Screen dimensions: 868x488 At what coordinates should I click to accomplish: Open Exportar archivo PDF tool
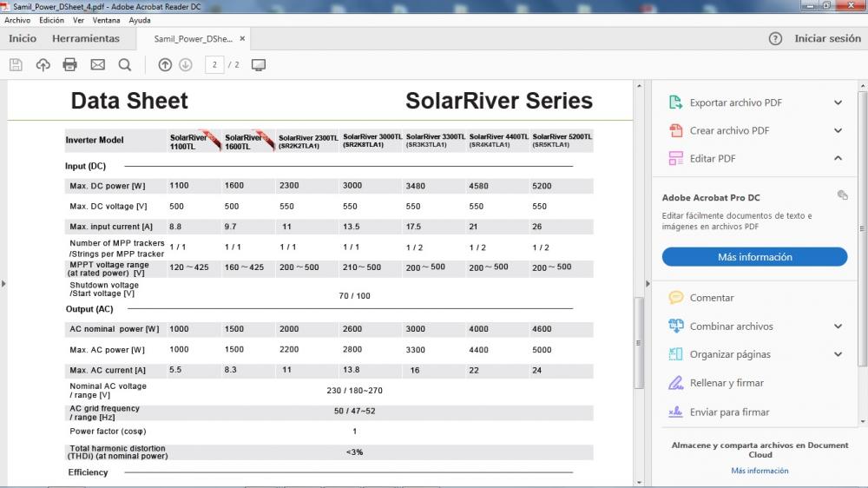[736, 102]
